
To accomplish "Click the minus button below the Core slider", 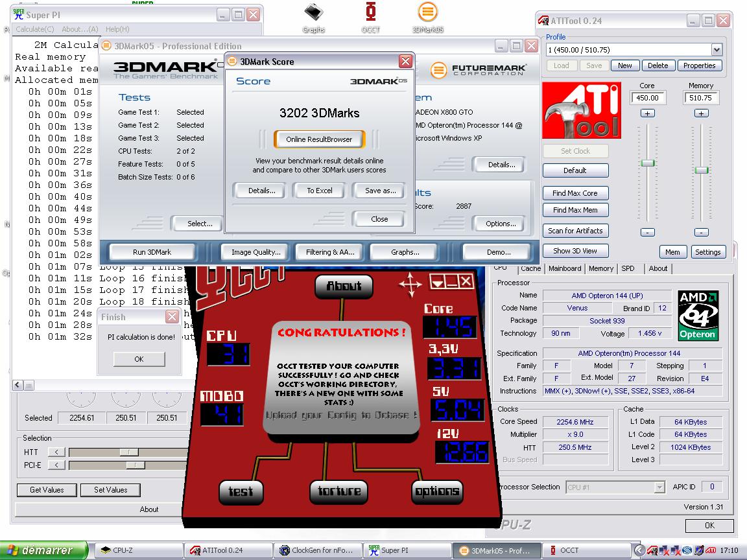I will (x=647, y=233).
